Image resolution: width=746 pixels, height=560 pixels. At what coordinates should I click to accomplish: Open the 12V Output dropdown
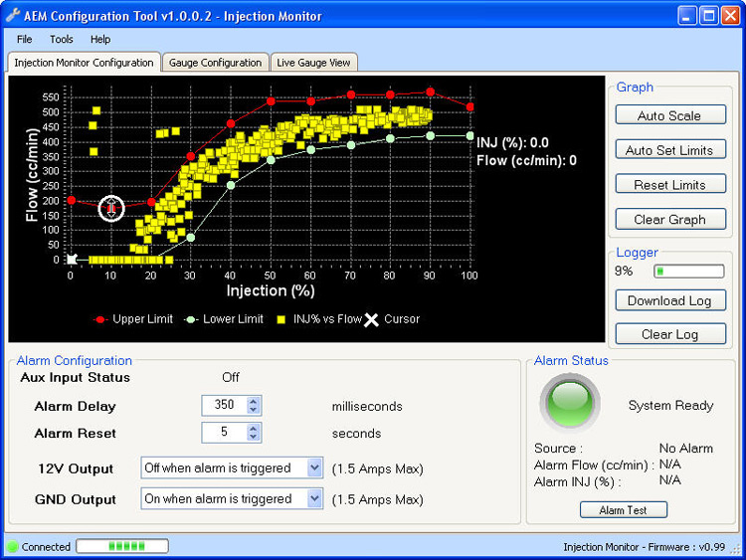point(314,468)
